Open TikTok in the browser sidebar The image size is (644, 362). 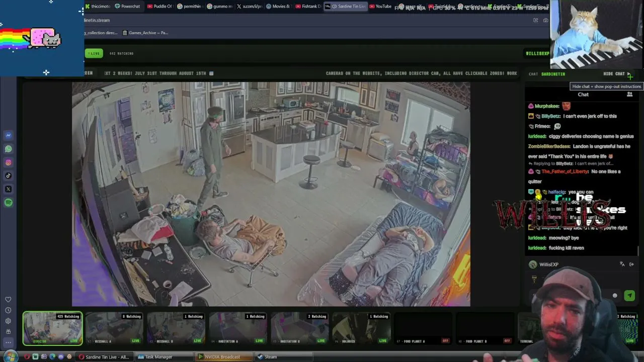[x=8, y=175]
